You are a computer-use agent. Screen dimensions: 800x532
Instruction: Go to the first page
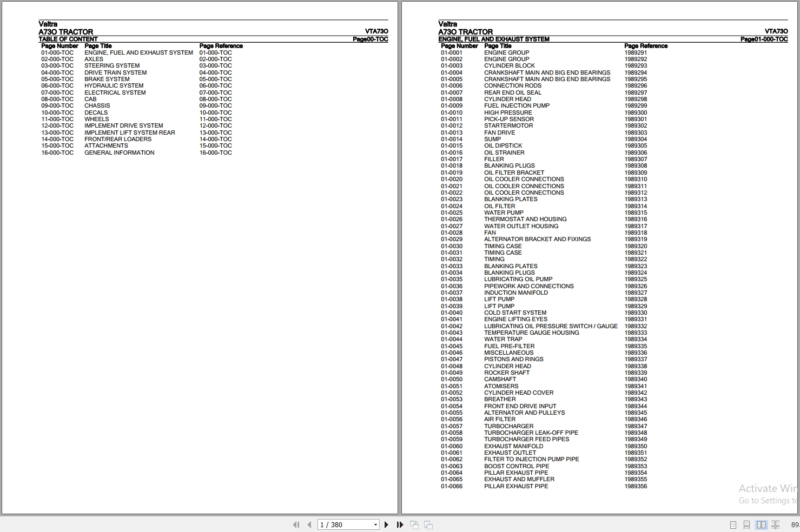tap(296, 524)
